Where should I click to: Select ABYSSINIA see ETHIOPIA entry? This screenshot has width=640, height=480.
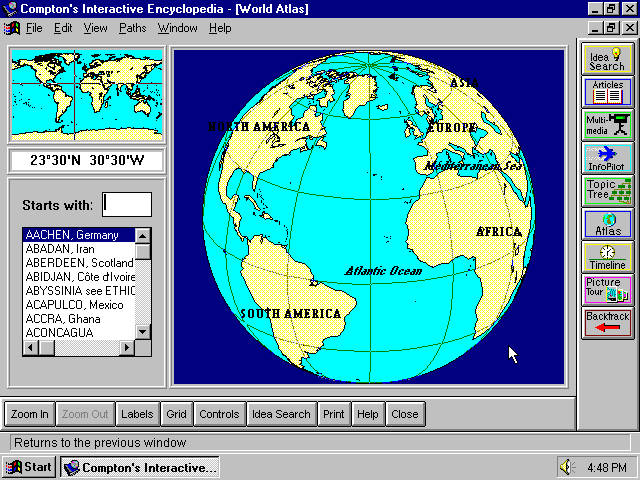point(79,291)
